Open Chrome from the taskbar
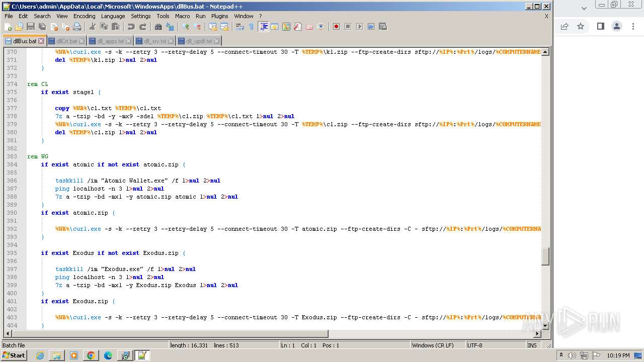The height and width of the screenshot is (362, 644). [x=91, y=355]
